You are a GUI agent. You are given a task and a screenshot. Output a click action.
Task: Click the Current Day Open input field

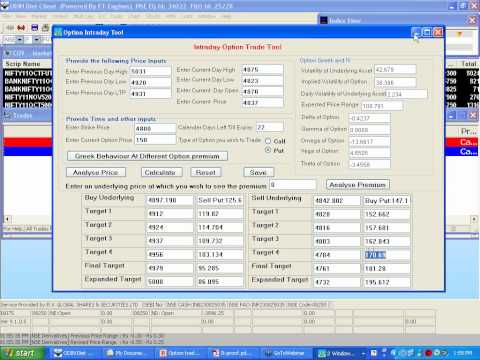pos(262,92)
